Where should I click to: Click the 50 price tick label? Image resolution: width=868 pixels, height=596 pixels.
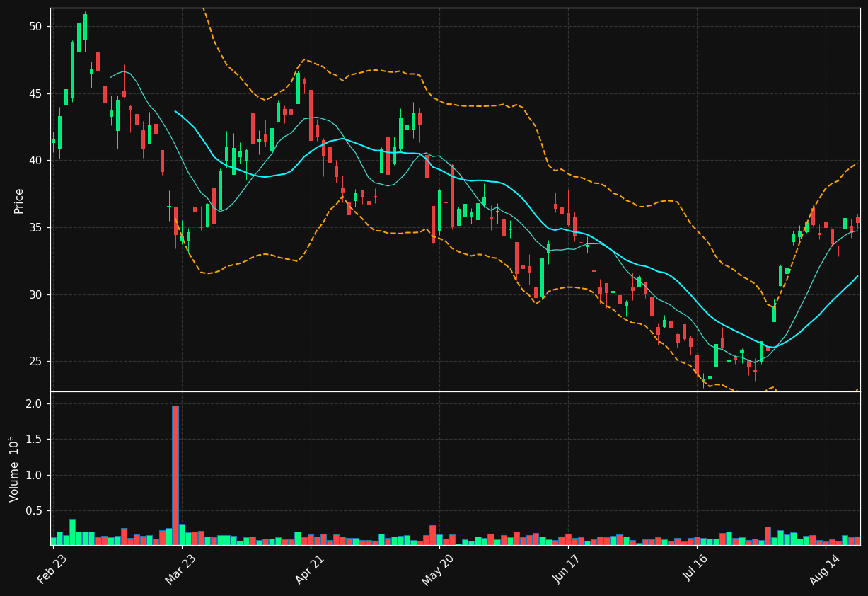coord(35,27)
